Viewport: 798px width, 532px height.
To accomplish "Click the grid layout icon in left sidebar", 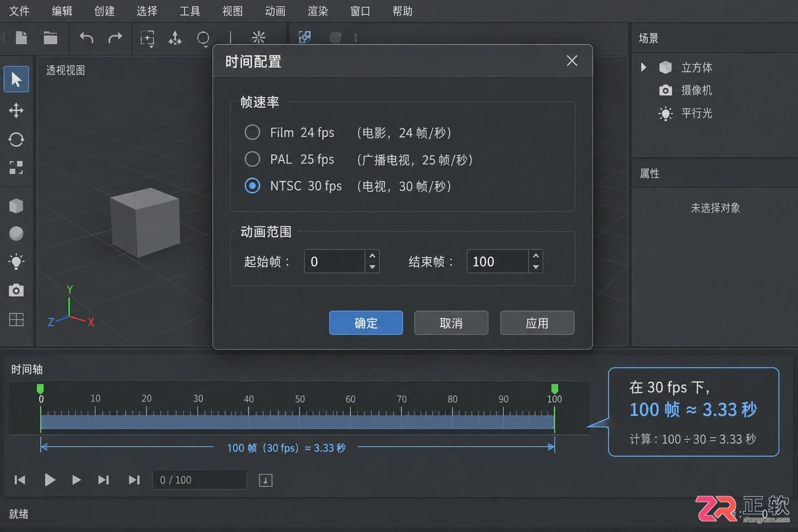I will (x=16, y=320).
